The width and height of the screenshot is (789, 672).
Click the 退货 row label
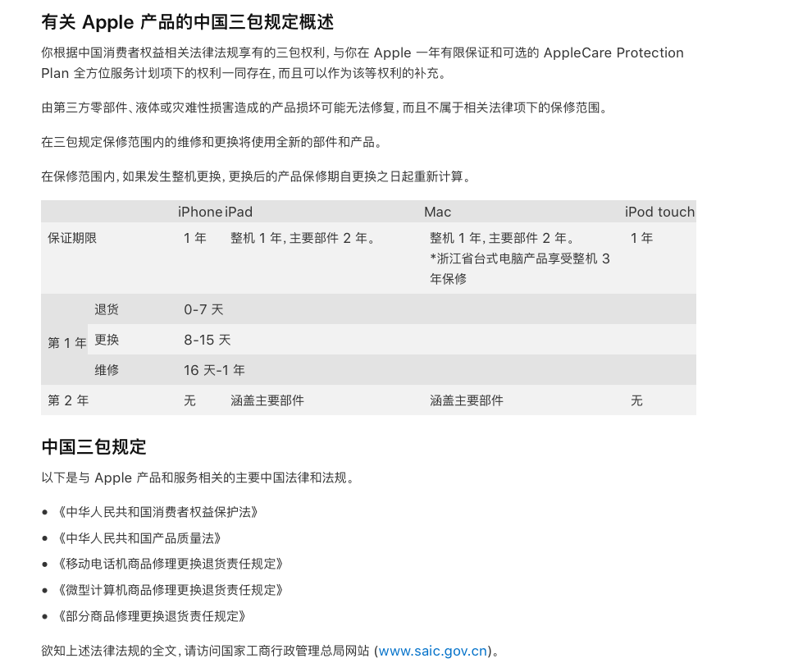tap(107, 309)
